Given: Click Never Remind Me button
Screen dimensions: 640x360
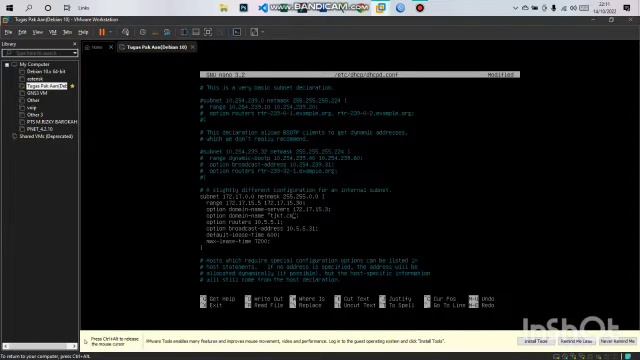Looking at the screenshot, I should coord(617,341).
